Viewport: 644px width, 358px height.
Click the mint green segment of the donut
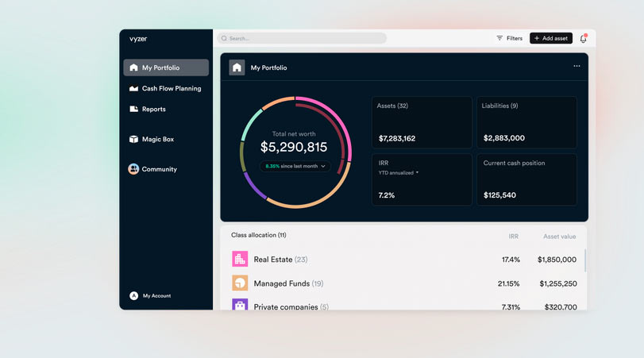coord(250,123)
